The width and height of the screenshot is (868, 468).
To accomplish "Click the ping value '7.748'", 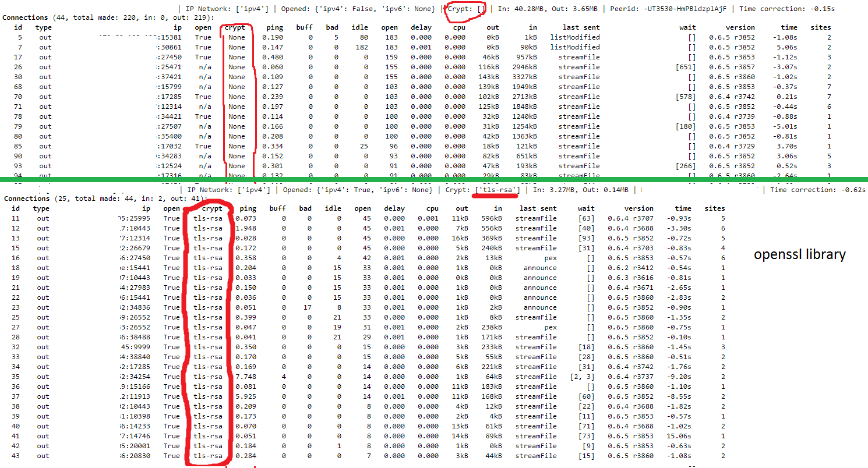I will pyautogui.click(x=245, y=377).
